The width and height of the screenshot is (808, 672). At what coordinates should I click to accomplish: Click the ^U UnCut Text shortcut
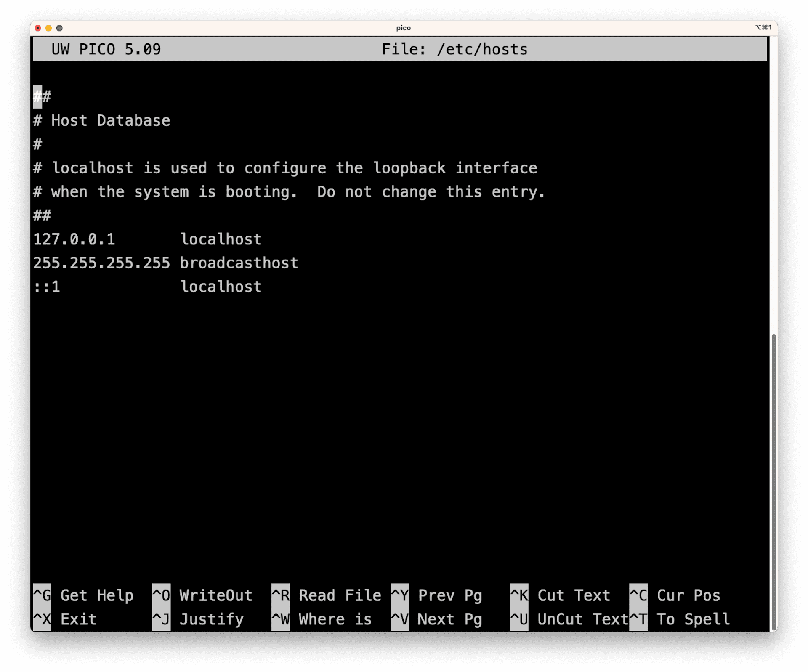[569, 619]
